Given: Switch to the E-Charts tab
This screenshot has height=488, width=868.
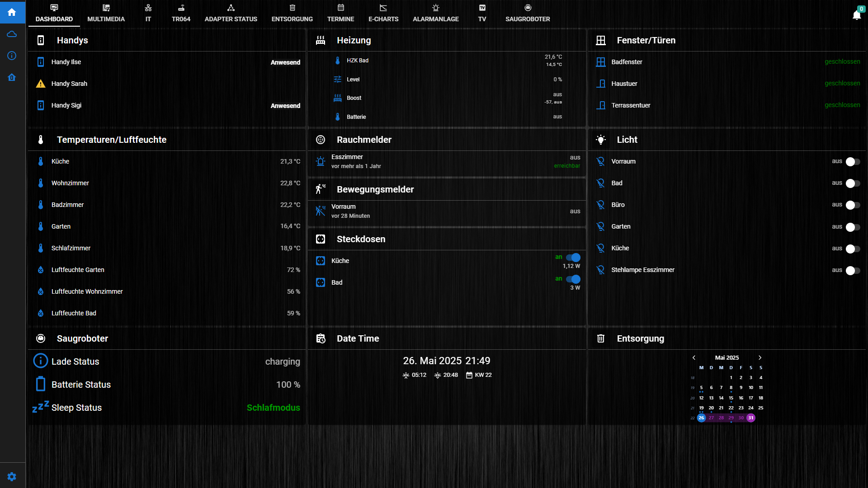Looking at the screenshot, I should [383, 13].
